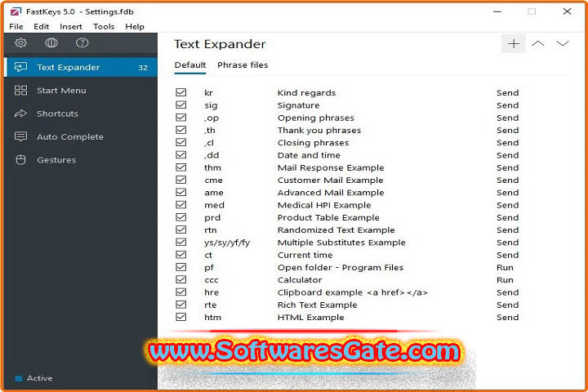Select the Closing phrases entry
The width and height of the screenshot is (588, 392).
pos(313,143)
